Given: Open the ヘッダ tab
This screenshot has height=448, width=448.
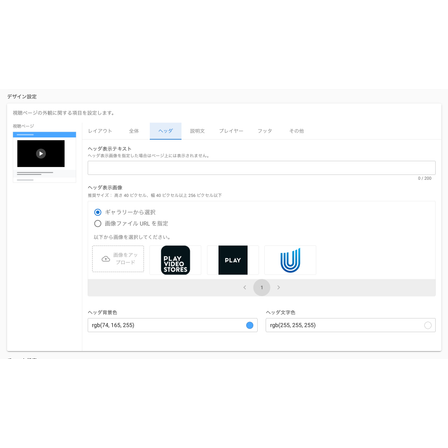Looking at the screenshot, I should point(166,131).
